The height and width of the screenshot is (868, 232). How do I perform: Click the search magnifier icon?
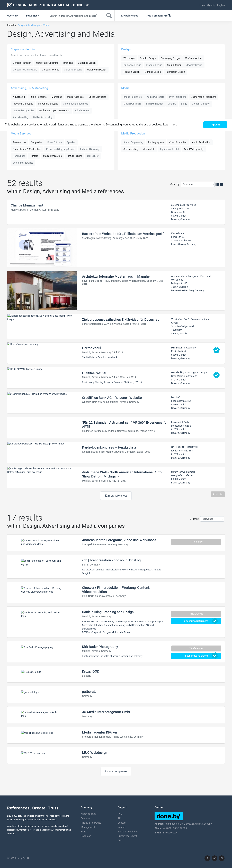(109, 15)
